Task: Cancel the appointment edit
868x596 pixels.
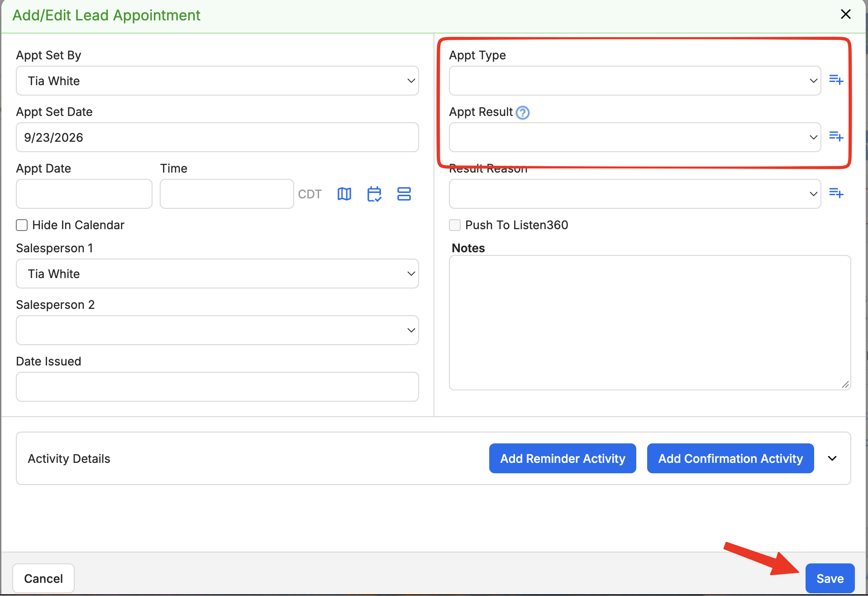Action: click(43, 578)
